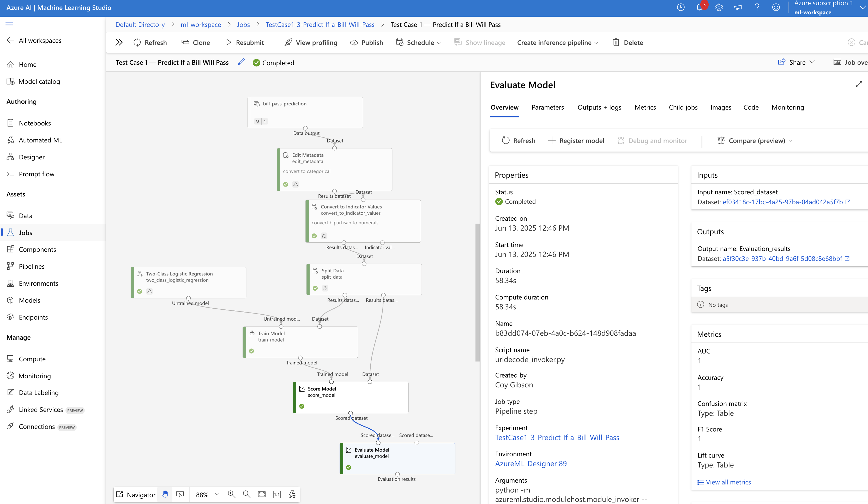Click Register model button
This screenshot has height=504, width=868.
pyautogui.click(x=576, y=141)
